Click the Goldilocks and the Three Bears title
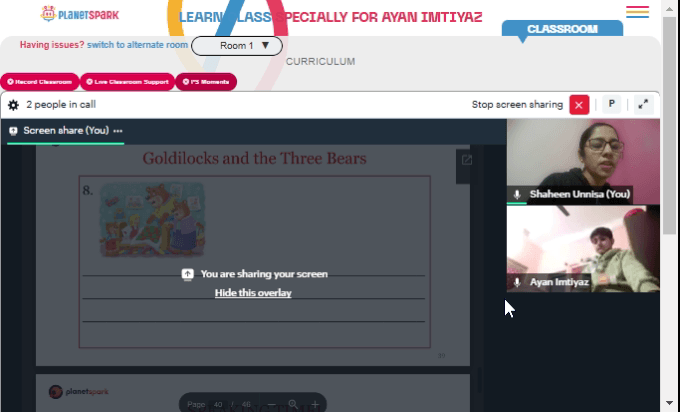The width and height of the screenshot is (680, 412). coord(255,158)
